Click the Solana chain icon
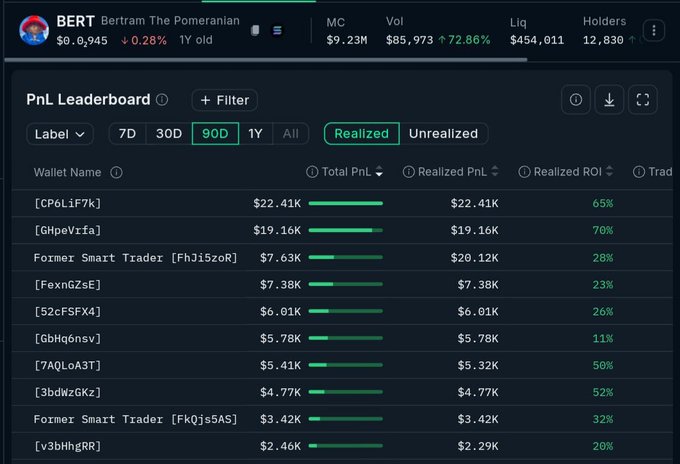The width and height of the screenshot is (680, 464). [277, 30]
